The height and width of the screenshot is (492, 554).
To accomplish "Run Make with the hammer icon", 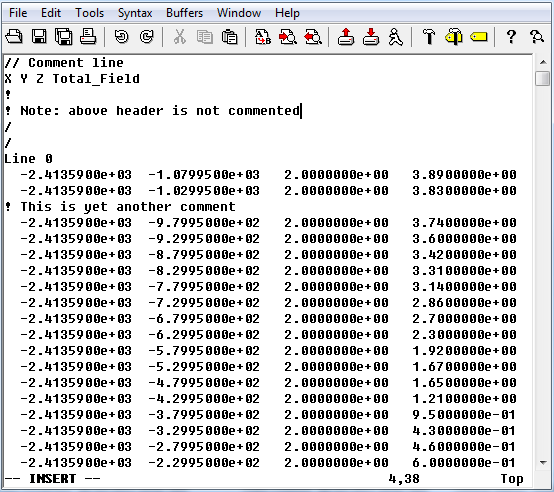I will [429, 37].
